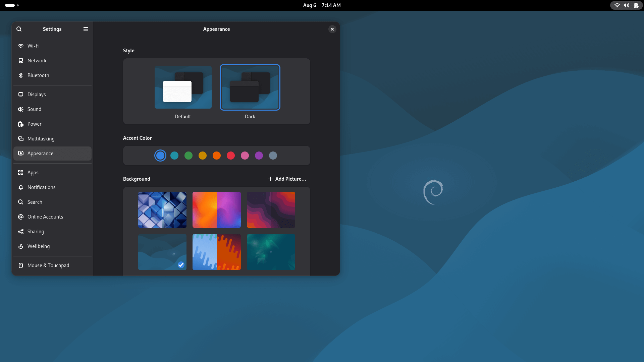Open the Displays settings section

pyautogui.click(x=36, y=95)
